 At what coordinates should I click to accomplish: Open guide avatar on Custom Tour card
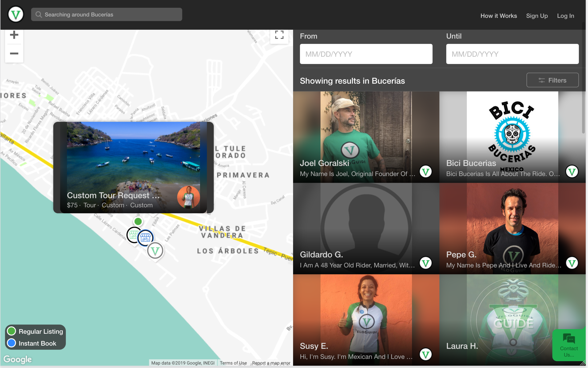point(188,197)
